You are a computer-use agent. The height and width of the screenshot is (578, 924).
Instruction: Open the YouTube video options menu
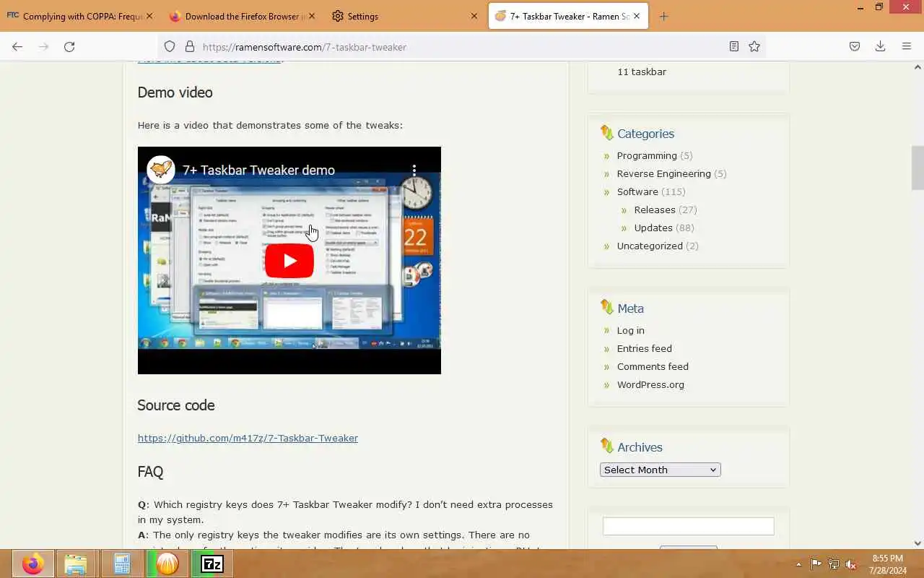[414, 170]
